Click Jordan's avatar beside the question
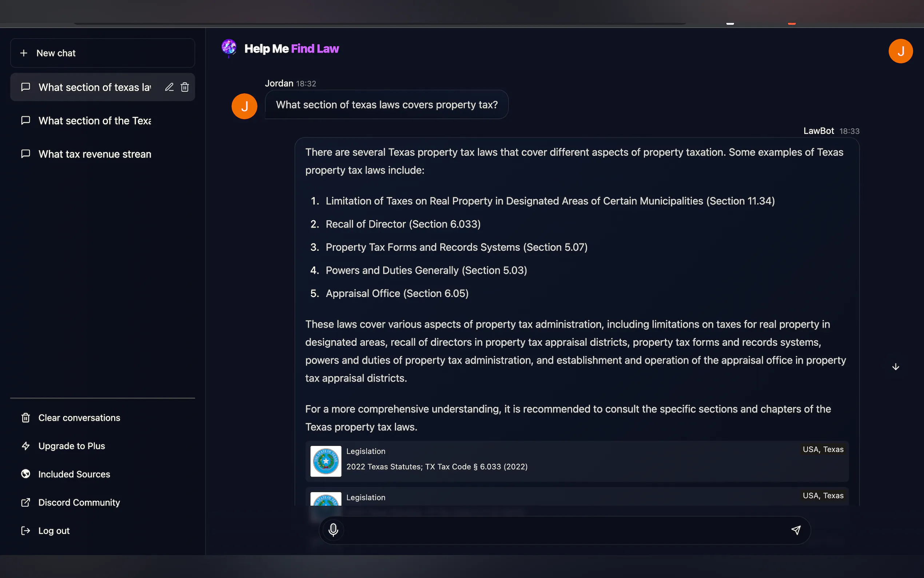 pyautogui.click(x=244, y=106)
